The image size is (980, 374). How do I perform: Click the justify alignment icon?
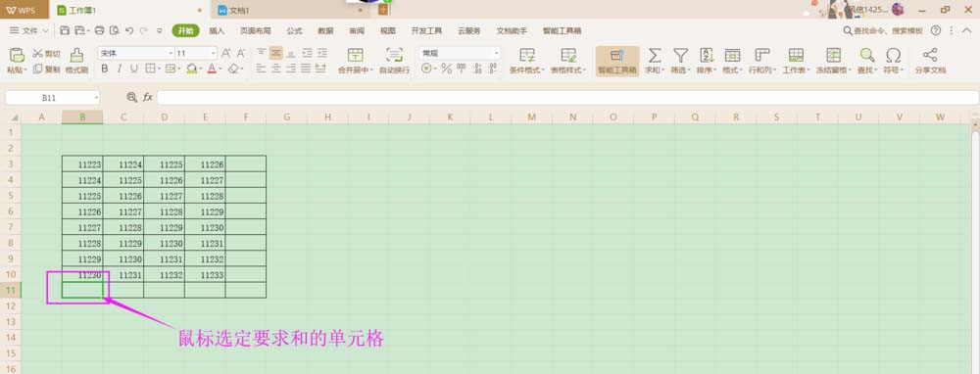tap(306, 69)
